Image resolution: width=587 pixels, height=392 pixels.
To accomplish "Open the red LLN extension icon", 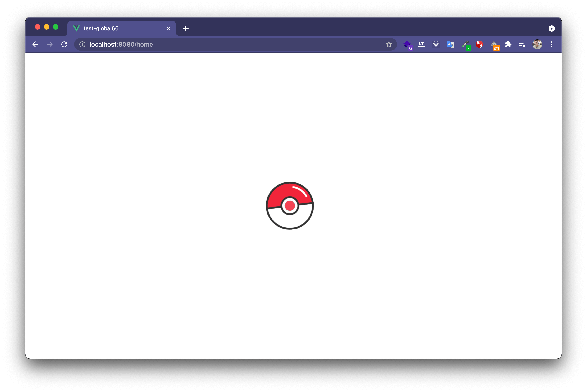I will 479,45.
